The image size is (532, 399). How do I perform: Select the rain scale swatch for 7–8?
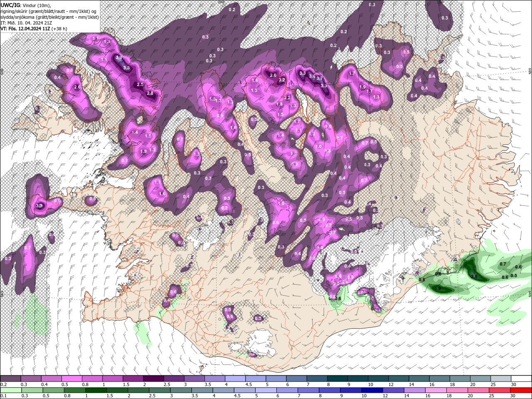[x=308, y=390]
